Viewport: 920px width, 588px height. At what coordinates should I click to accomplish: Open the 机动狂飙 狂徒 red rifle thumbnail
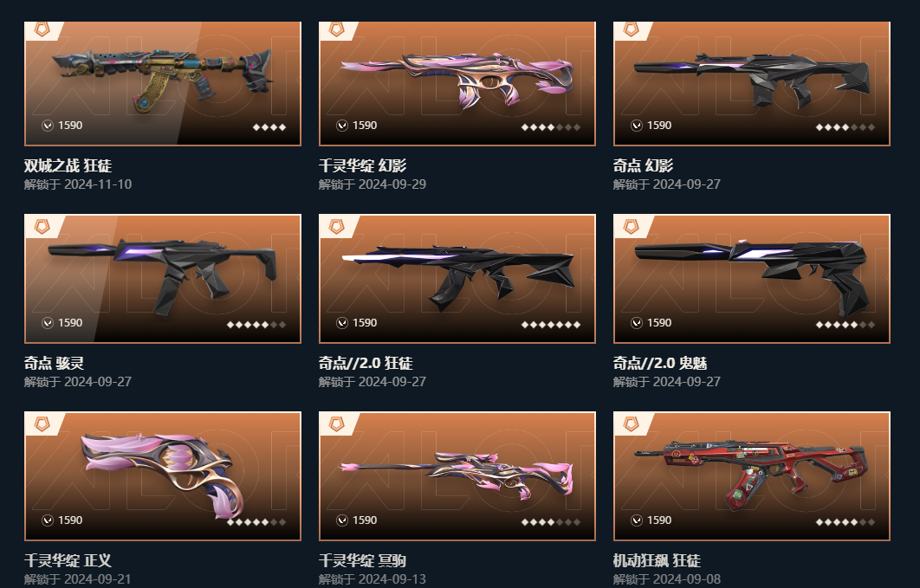point(752,476)
